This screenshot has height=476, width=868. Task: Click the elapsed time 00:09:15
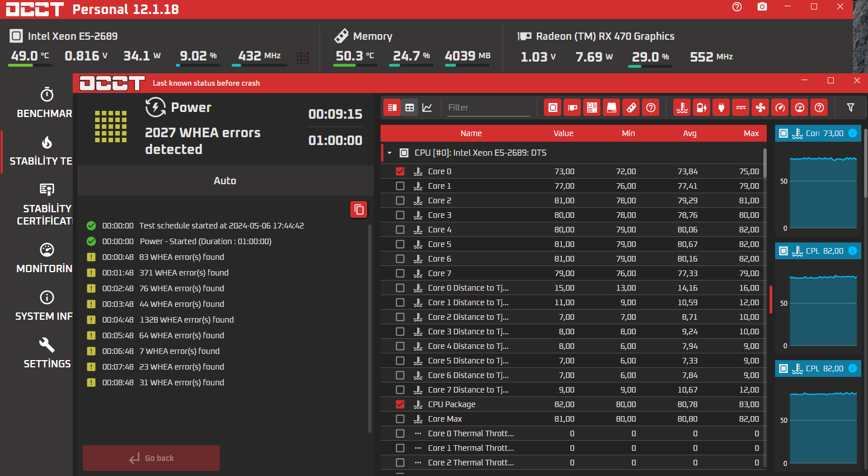pos(335,114)
